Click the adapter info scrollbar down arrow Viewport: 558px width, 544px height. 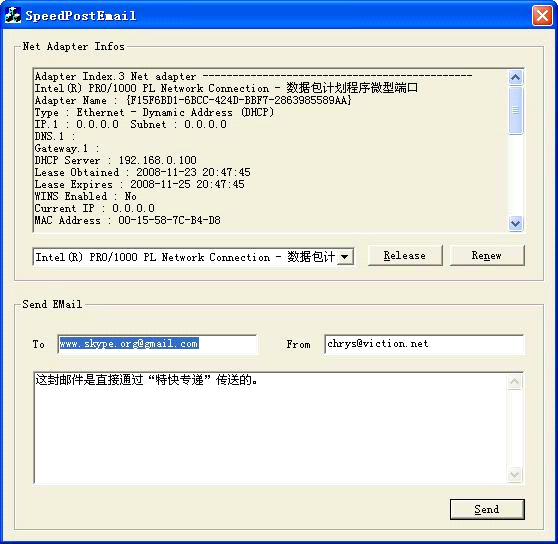[515, 223]
